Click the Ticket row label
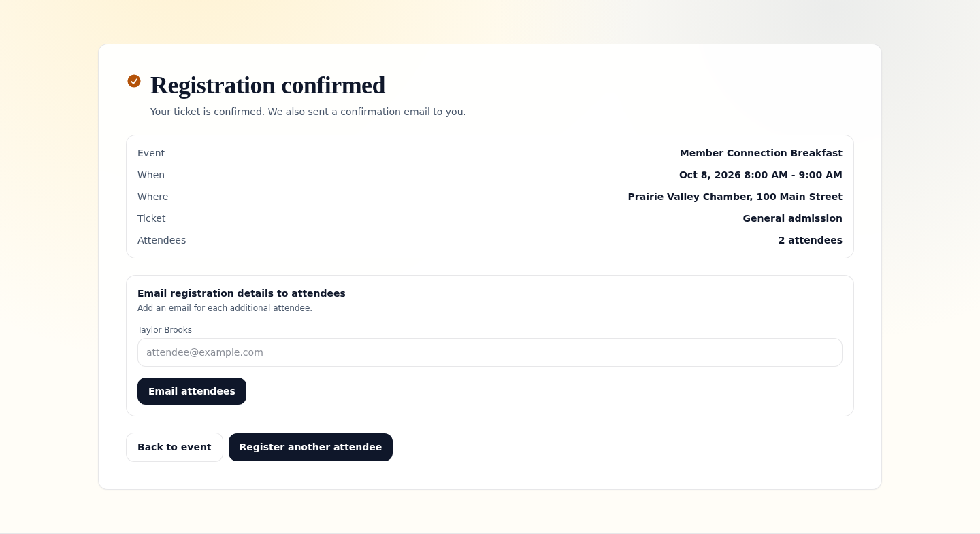 [x=152, y=218]
